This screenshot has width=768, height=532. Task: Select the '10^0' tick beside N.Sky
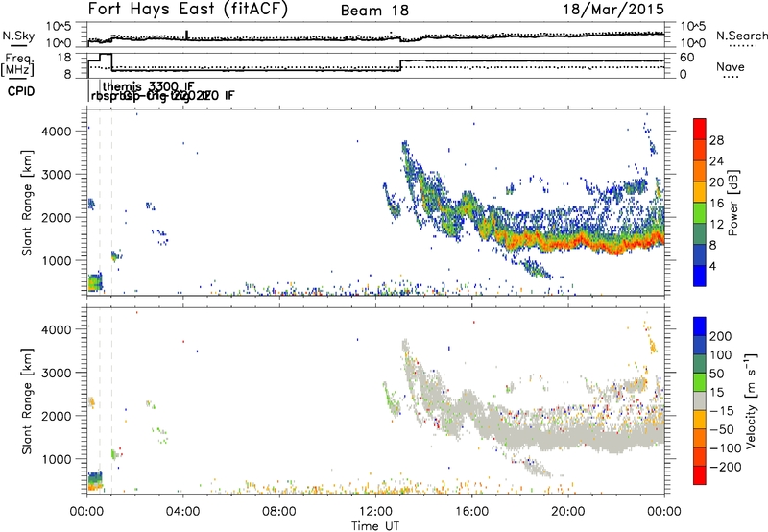[x=60, y=43]
